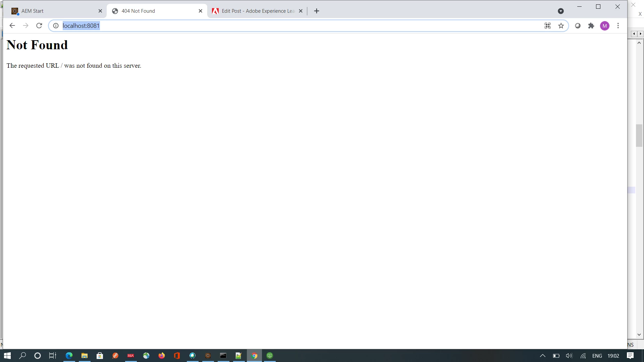Open the Chrome three-dot menu
This screenshot has width=644, height=362.
pyautogui.click(x=618, y=26)
